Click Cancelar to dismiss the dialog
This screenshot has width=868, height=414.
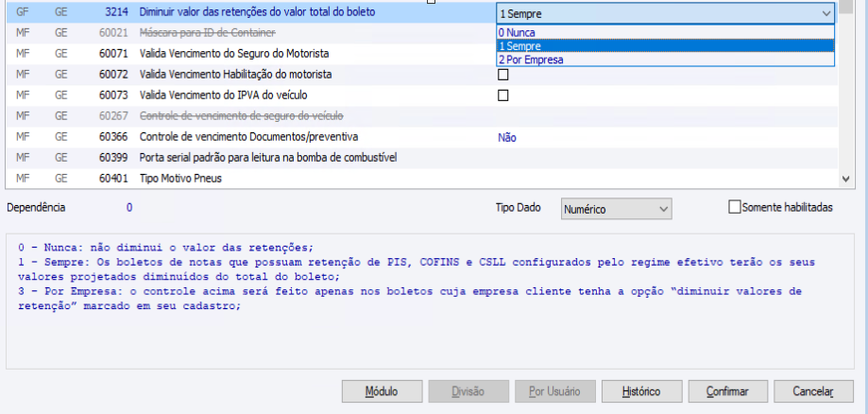812,391
